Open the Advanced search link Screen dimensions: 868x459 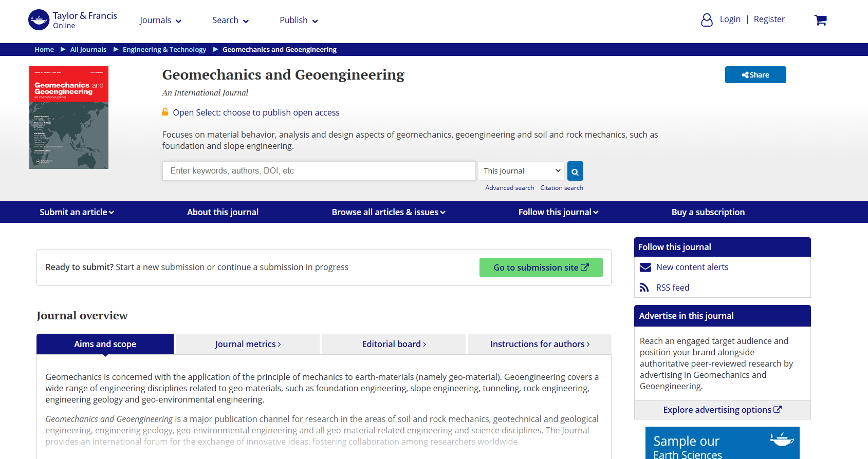[x=509, y=188]
